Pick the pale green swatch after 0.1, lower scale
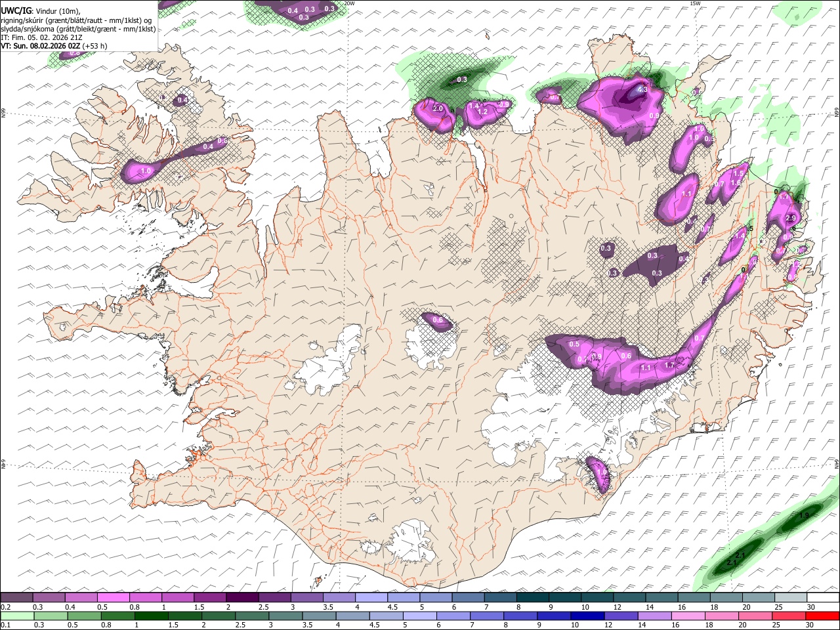This screenshot has height=630, width=840. [x=17, y=616]
